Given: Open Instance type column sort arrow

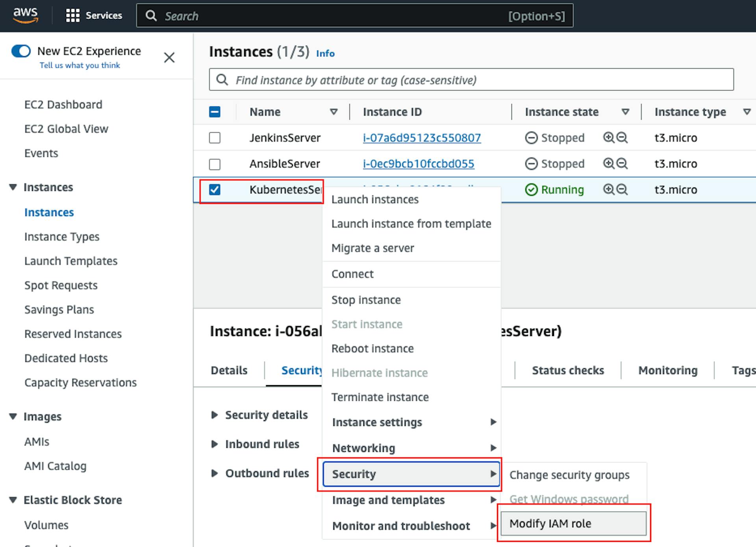Looking at the screenshot, I should tap(747, 112).
